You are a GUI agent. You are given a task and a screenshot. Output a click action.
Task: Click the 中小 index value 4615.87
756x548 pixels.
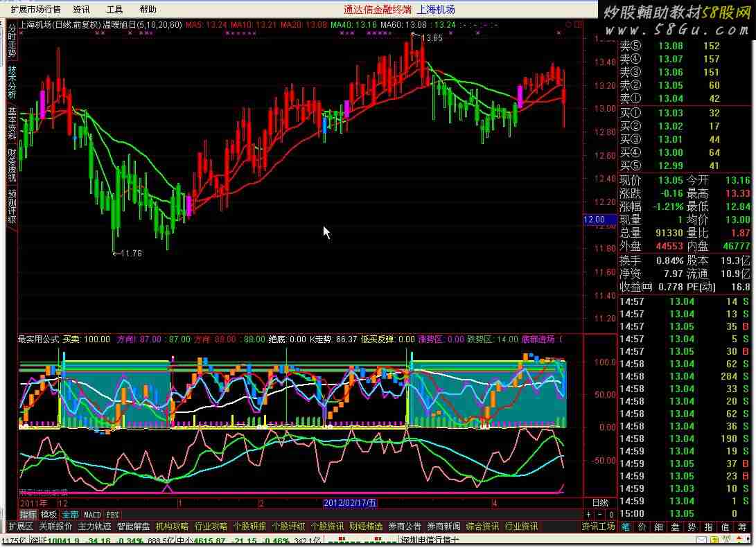(x=209, y=541)
